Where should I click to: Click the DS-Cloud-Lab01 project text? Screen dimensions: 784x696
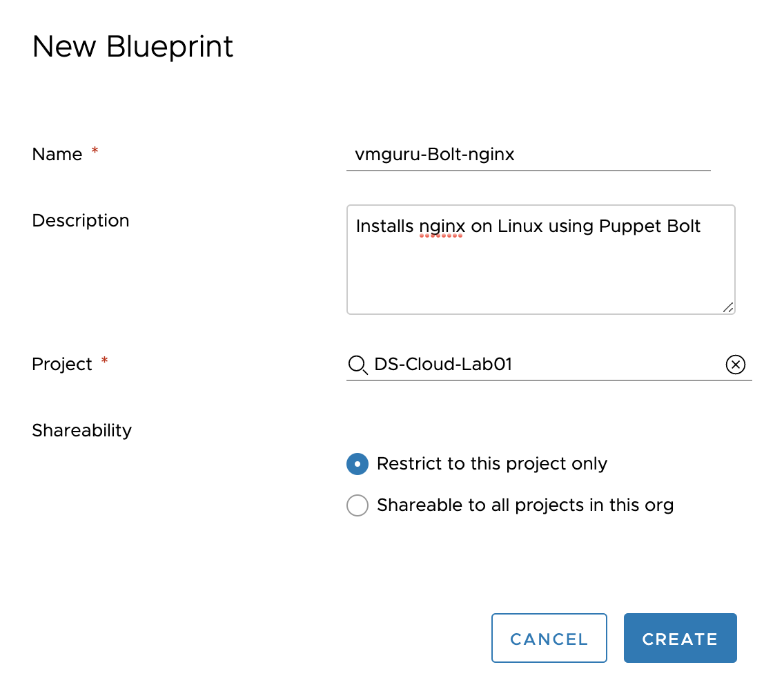pyautogui.click(x=443, y=365)
